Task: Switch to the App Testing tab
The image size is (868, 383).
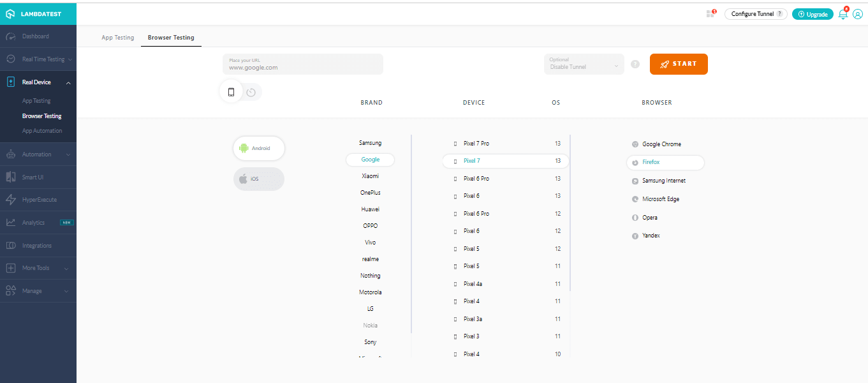Action: point(118,38)
